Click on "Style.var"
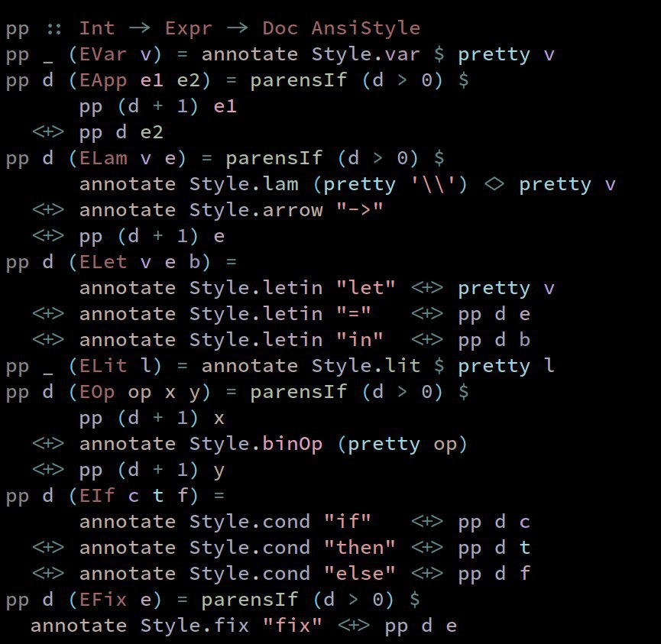Viewport: 661px width, 644px height. pos(366,54)
